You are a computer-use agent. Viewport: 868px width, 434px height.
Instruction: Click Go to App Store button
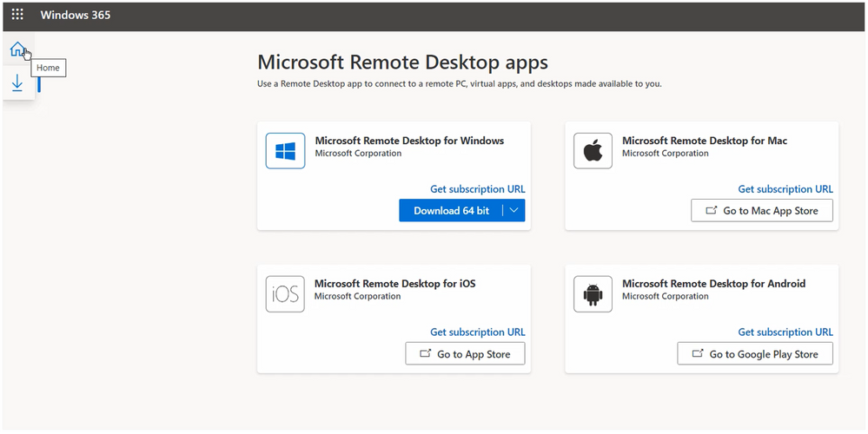(x=465, y=353)
